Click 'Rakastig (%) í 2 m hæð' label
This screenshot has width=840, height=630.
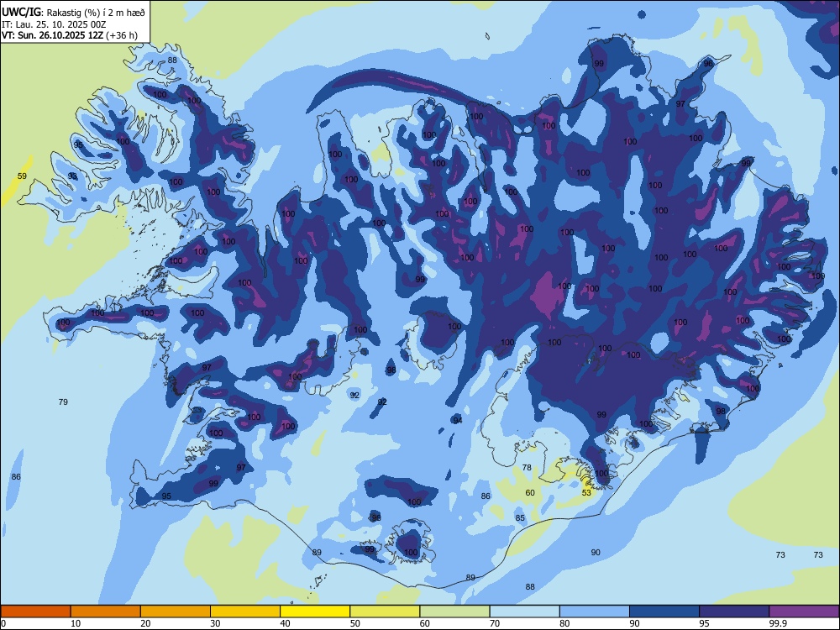point(94,12)
